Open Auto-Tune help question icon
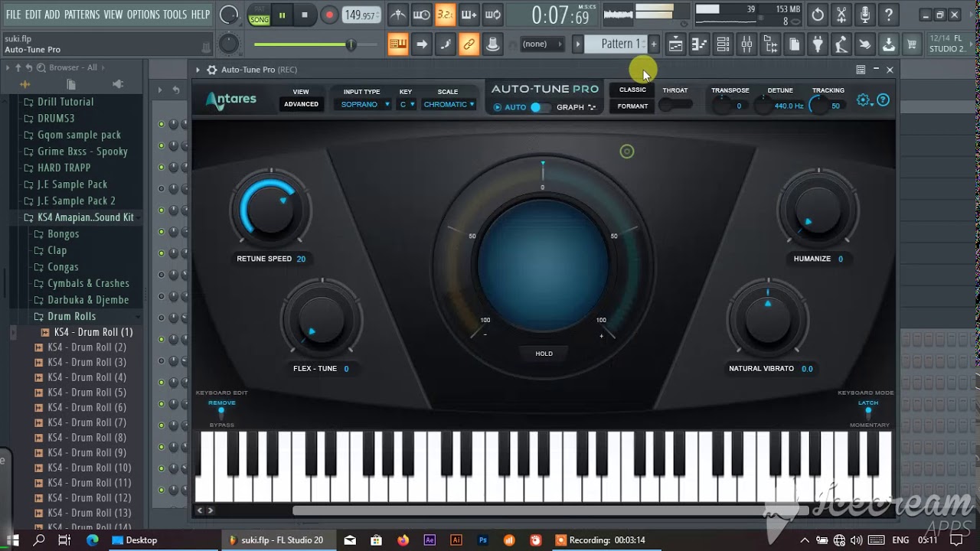 (x=883, y=100)
